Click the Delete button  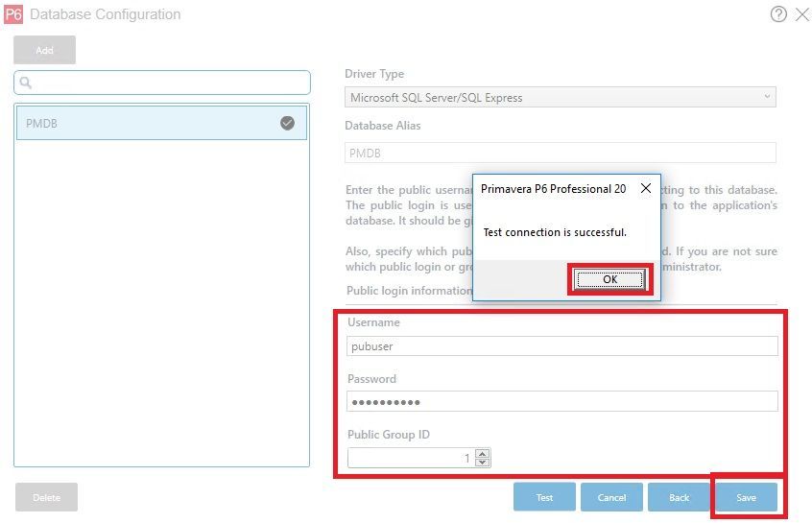[x=47, y=497]
